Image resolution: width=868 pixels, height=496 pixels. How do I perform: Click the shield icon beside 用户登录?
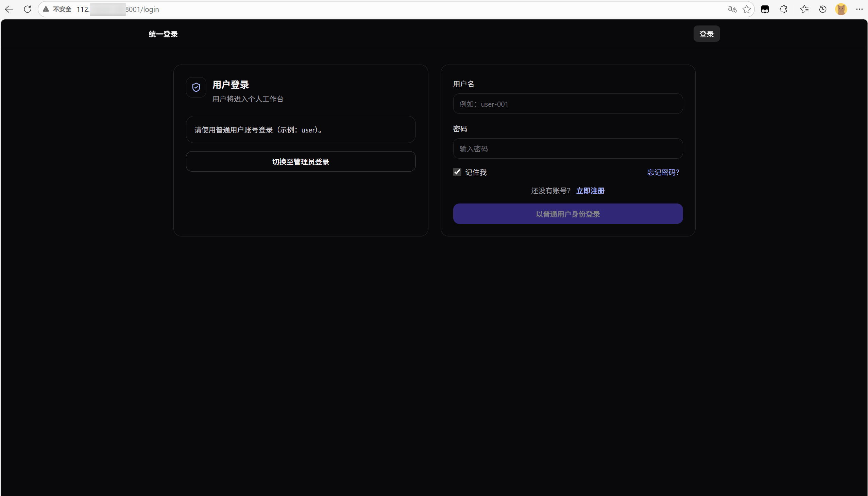196,87
